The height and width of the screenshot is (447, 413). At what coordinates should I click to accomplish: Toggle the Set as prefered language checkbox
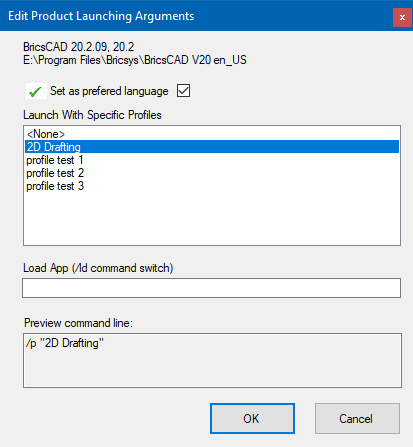[183, 91]
